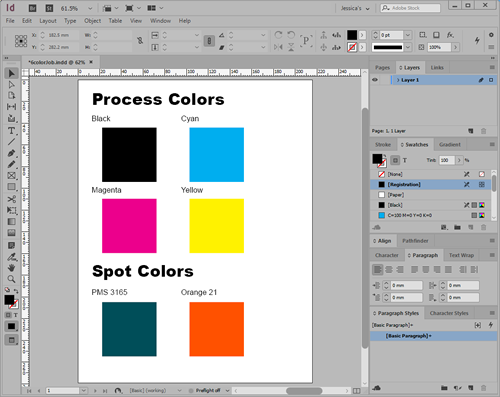Screen dimensions: 500x397
Task: Click align left paragraph button
Action: 377,269
